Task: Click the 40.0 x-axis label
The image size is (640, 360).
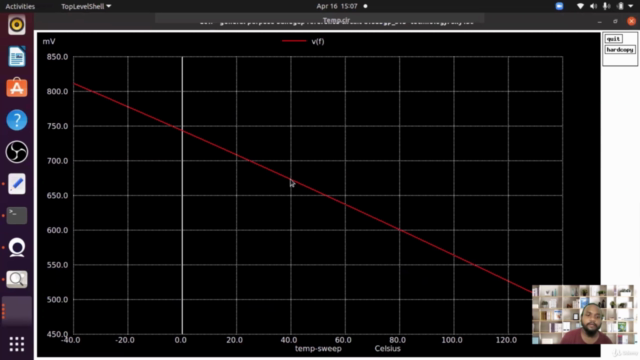Action: [289, 340]
